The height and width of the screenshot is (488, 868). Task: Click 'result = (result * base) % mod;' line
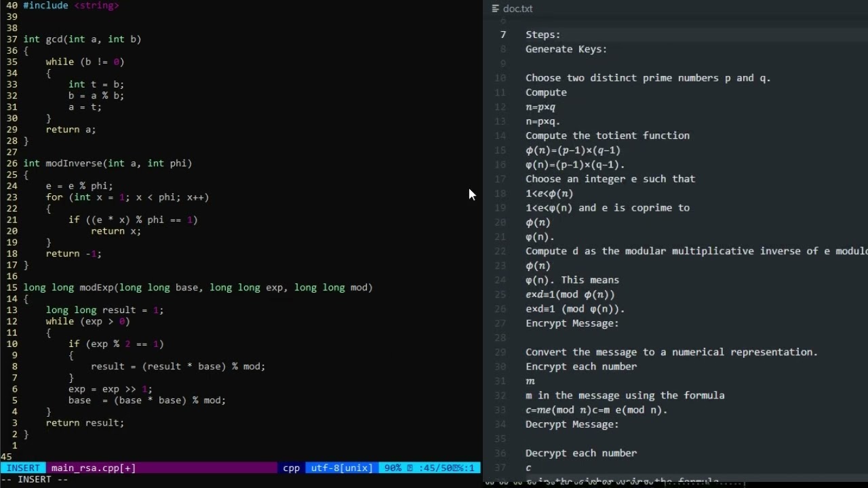pyautogui.click(x=178, y=366)
